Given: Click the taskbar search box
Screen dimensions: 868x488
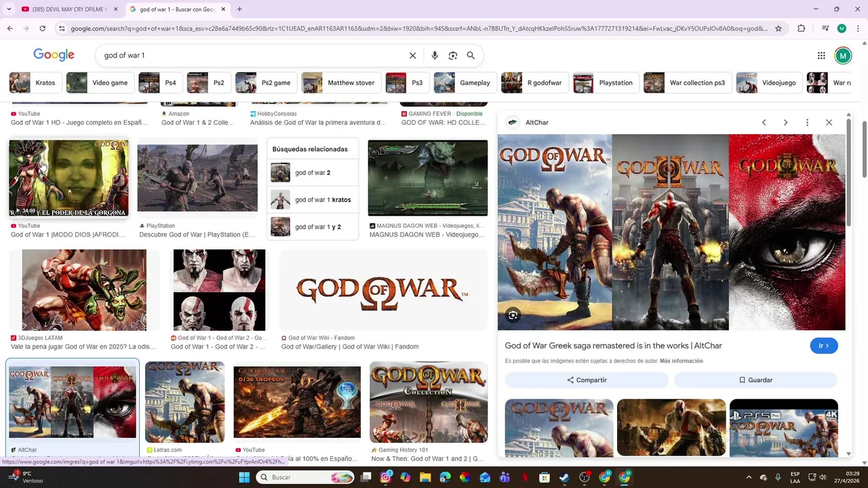Looking at the screenshot, I should [x=306, y=477].
